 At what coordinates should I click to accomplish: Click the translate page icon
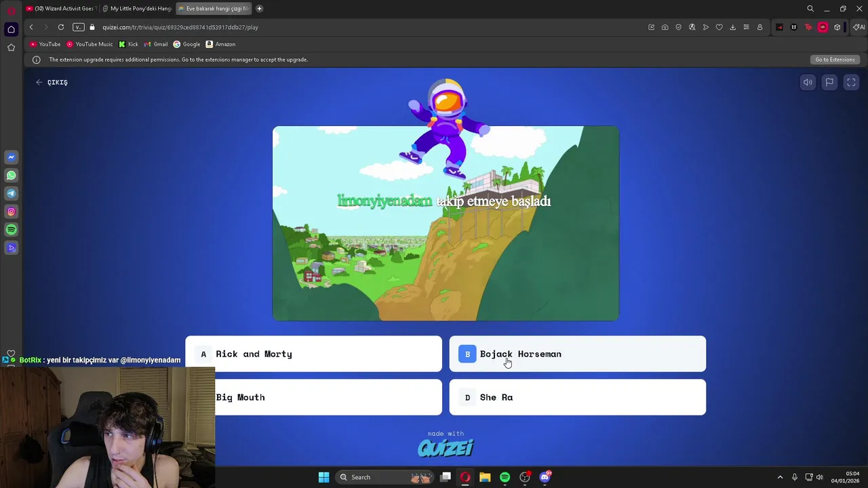692,27
